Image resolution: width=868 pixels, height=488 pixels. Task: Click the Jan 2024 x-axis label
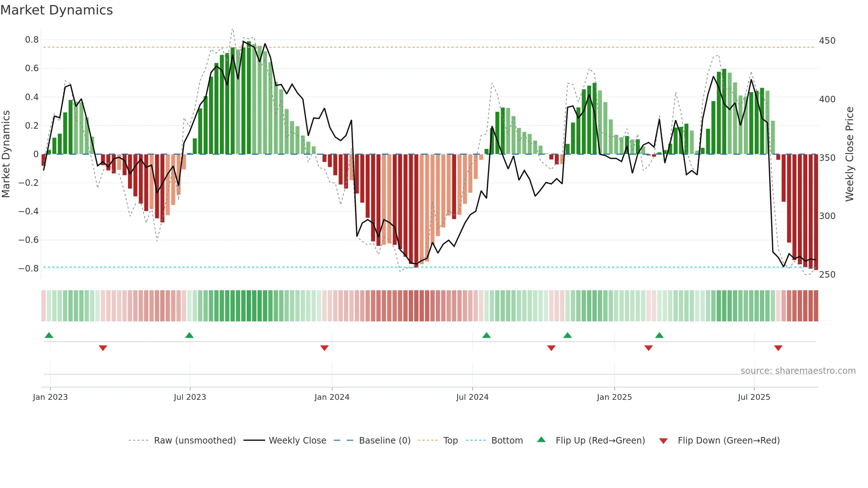(x=332, y=397)
